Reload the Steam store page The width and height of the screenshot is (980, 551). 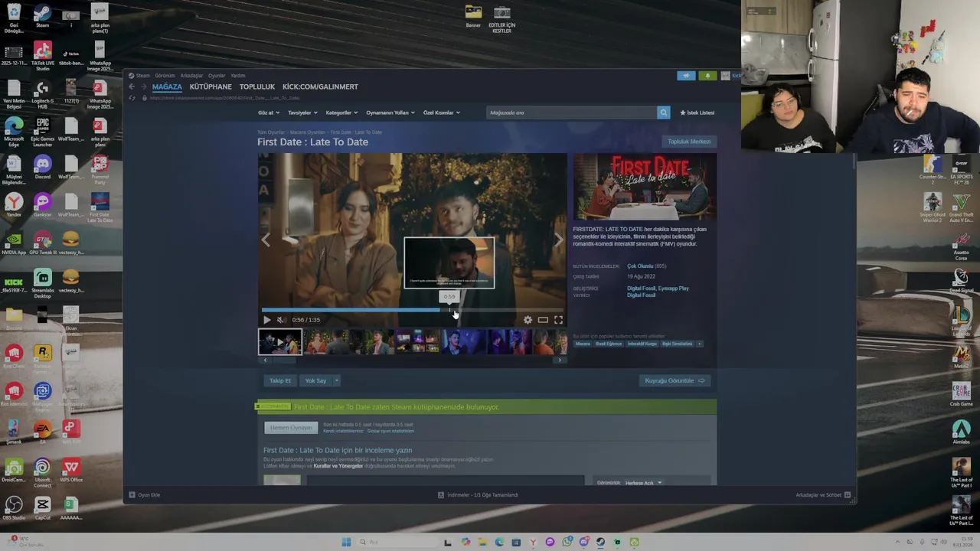[132, 98]
